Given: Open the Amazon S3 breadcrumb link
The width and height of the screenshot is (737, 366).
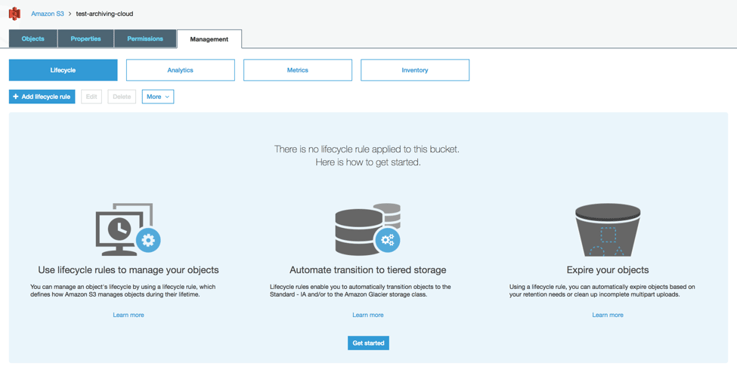Looking at the screenshot, I should pos(47,14).
